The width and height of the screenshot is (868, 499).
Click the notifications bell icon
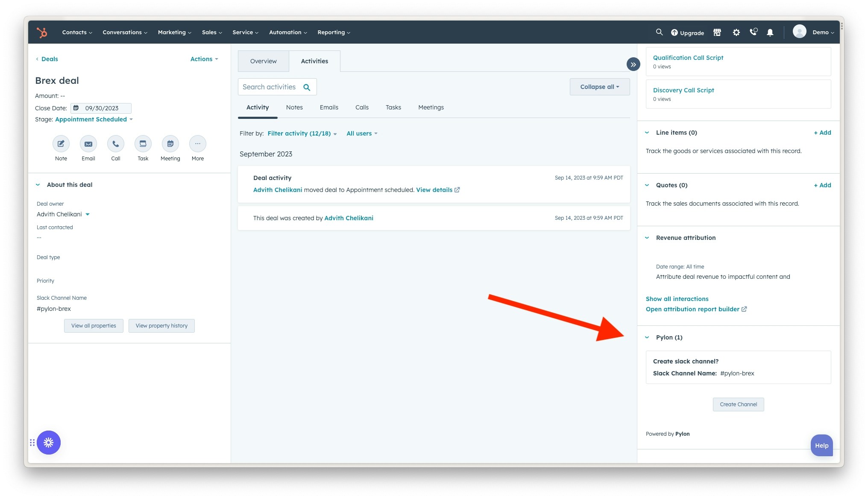tap(770, 32)
